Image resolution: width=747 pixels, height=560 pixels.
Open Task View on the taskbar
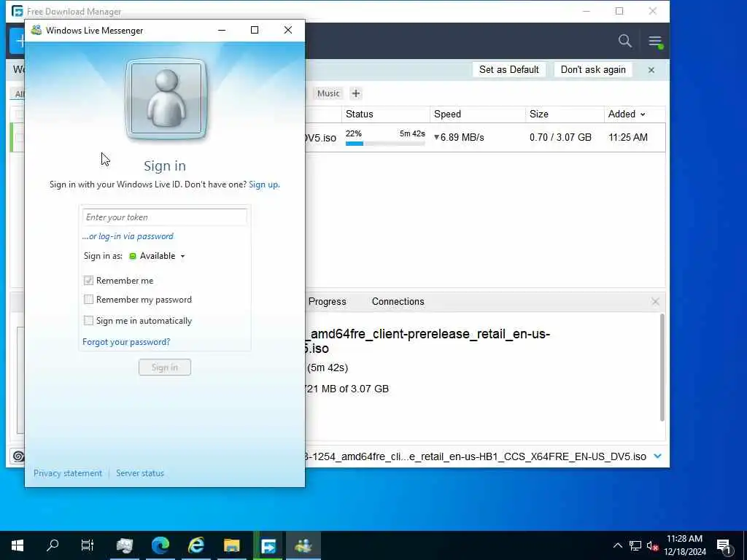point(88,545)
